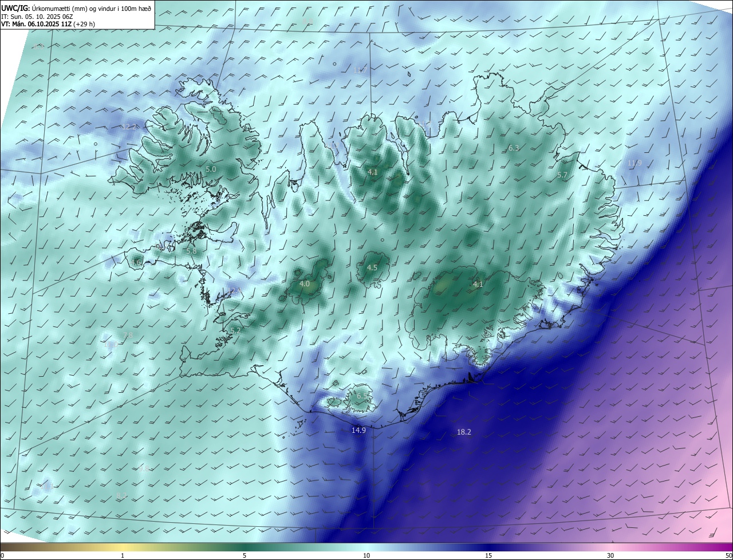733x560 pixels.
Task: Select the 30 tick on the color scale
Action: click(x=610, y=555)
